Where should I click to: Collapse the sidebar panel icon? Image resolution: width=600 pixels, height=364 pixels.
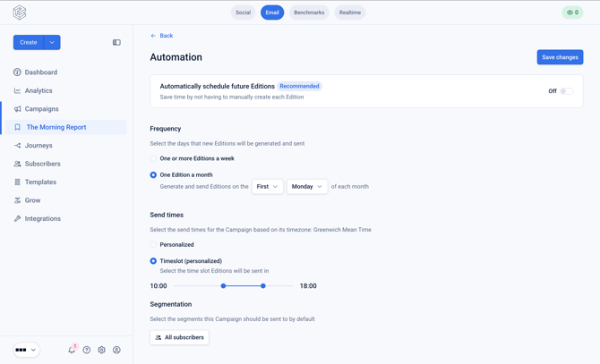click(116, 42)
